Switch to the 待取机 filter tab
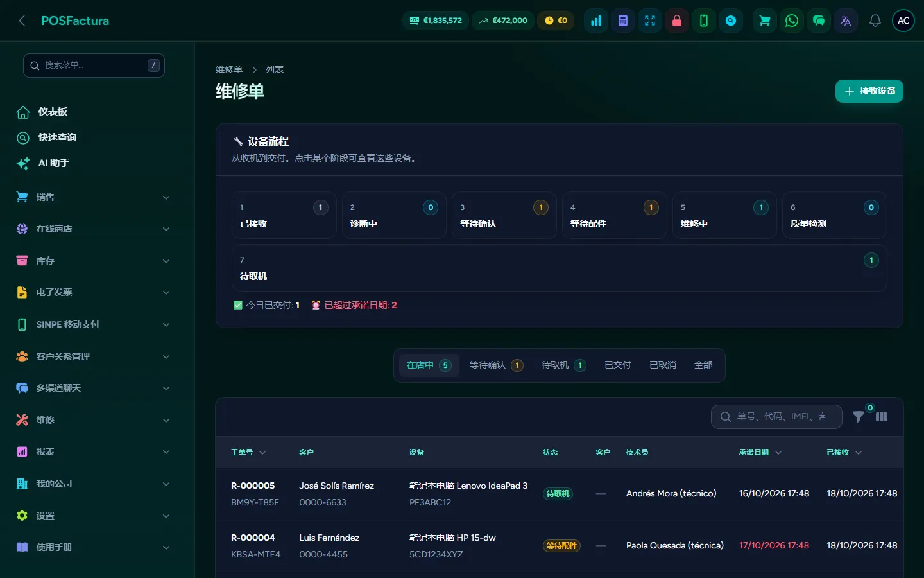This screenshot has height=578, width=924. [x=563, y=365]
